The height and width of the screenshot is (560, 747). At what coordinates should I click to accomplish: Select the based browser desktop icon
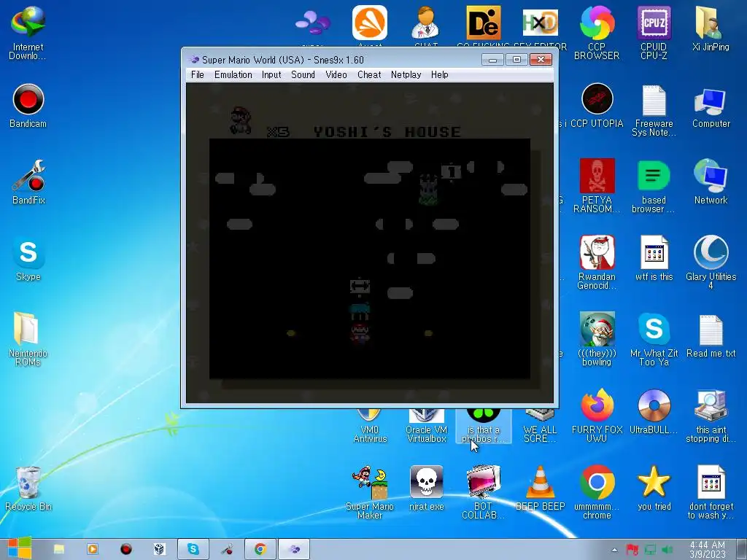click(x=654, y=186)
